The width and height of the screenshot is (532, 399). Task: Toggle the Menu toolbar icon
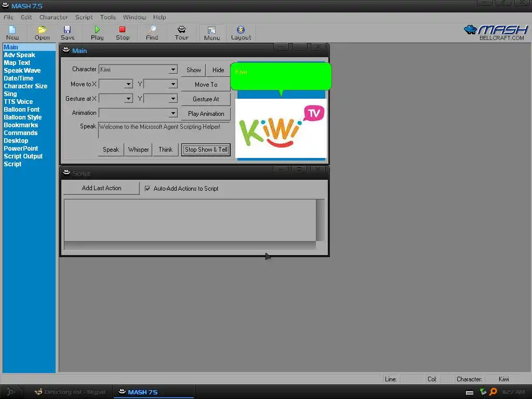[212, 33]
